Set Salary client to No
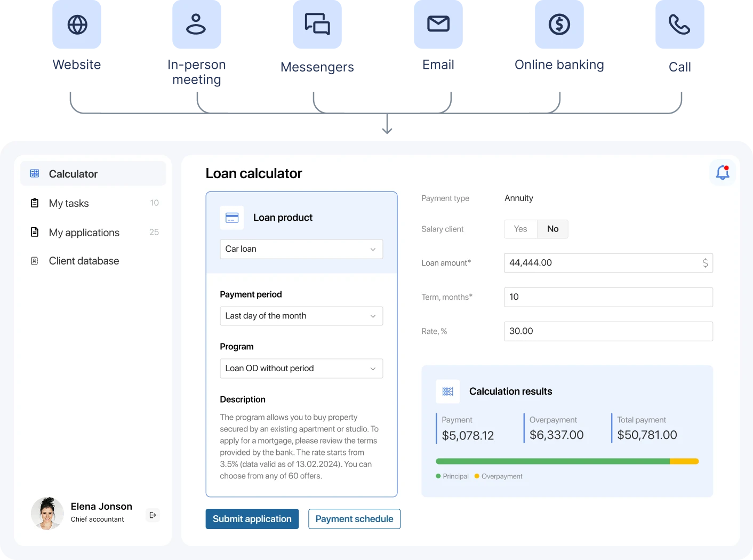Image resolution: width=753 pixels, height=560 pixels. pyautogui.click(x=552, y=229)
